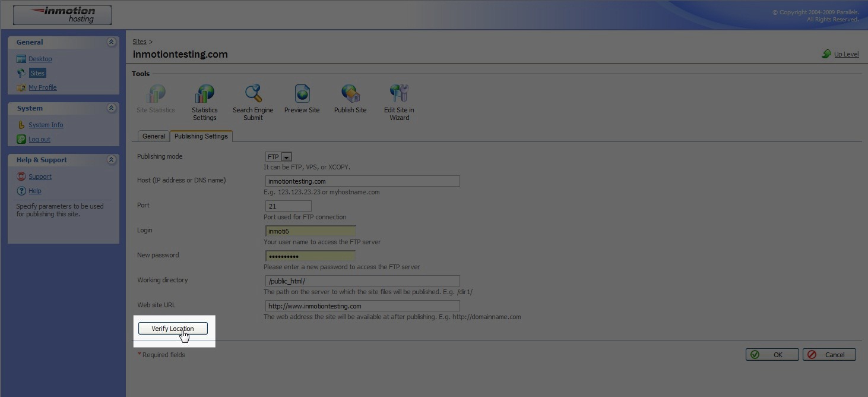Viewport: 868px width, 397px height.
Task: Open Edit Site in Wizard icon
Action: [x=399, y=93]
